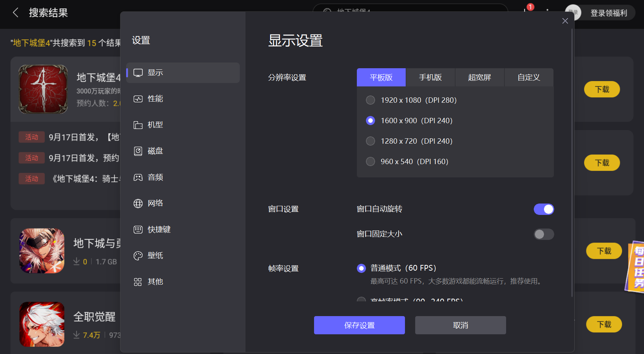The width and height of the screenshot is (644, 354).
Task: Click the 每日任务 daily task banner
Action: 635,267
